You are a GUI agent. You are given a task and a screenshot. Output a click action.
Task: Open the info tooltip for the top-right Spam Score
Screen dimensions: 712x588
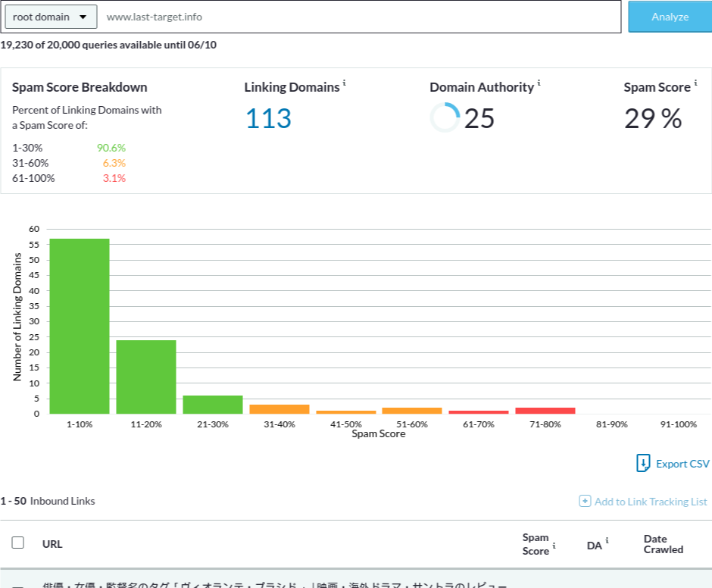(x=696, y=83)
